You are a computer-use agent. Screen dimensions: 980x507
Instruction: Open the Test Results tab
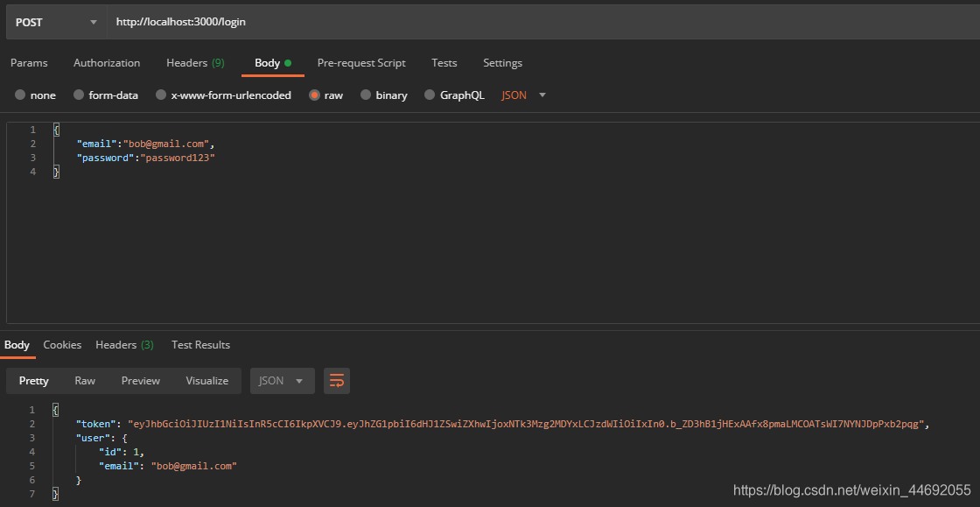point(200,344)
